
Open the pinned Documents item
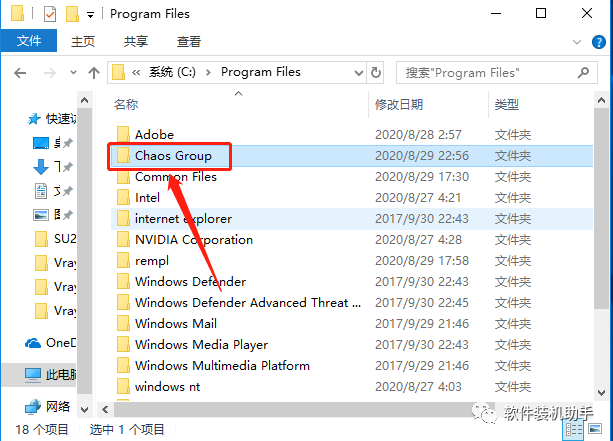pyautogui.click(x=53, y=191)
